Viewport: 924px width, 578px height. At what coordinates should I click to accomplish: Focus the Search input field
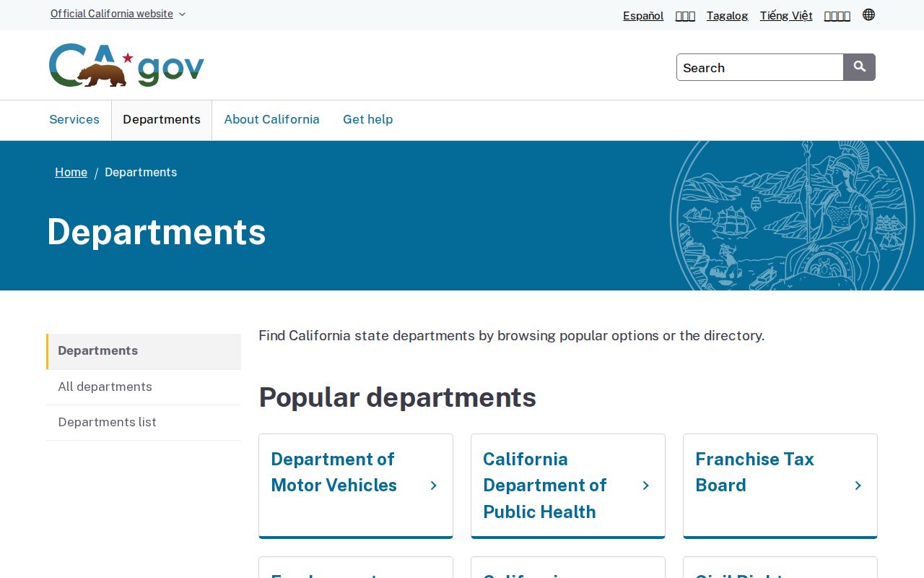pos(760,67)
